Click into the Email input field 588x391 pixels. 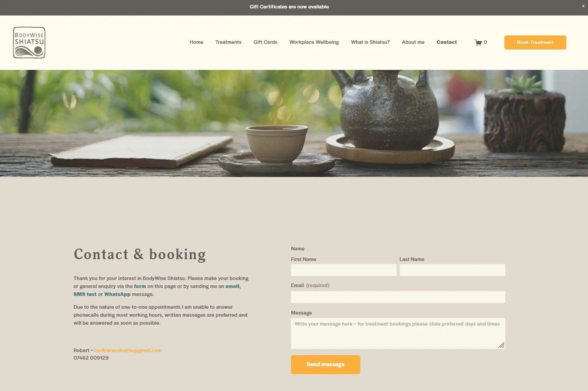(398, 297)
